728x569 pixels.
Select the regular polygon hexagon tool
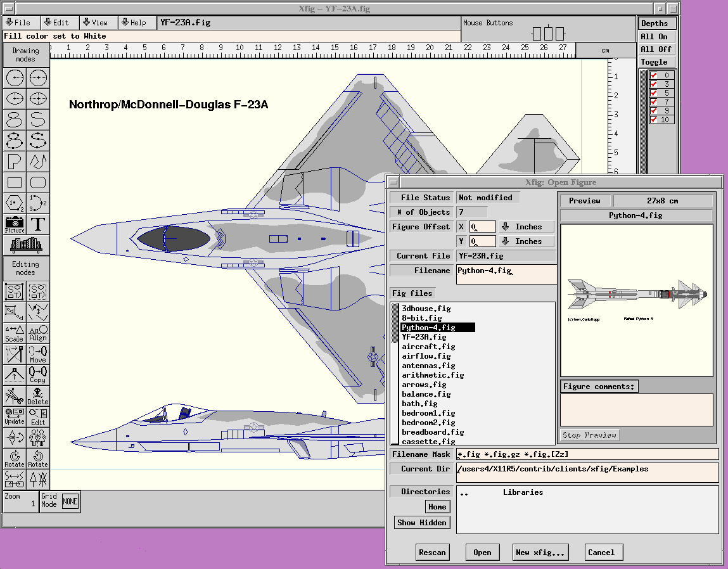(x=15, y=203)
